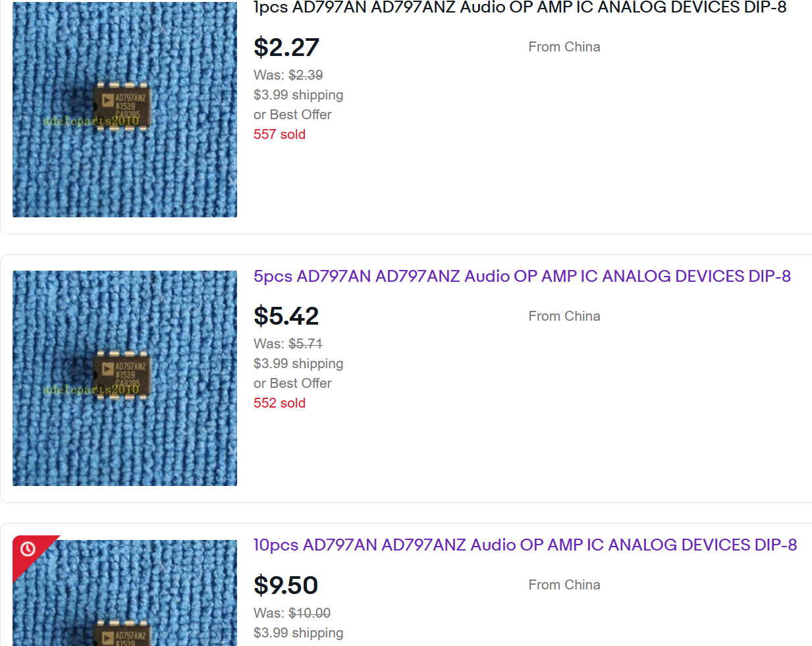This screenshot has width=812, height=646.
Task: Open the 5pcs AD797AN AD797ANZ listing title
Action: click(x=522, y=276)
